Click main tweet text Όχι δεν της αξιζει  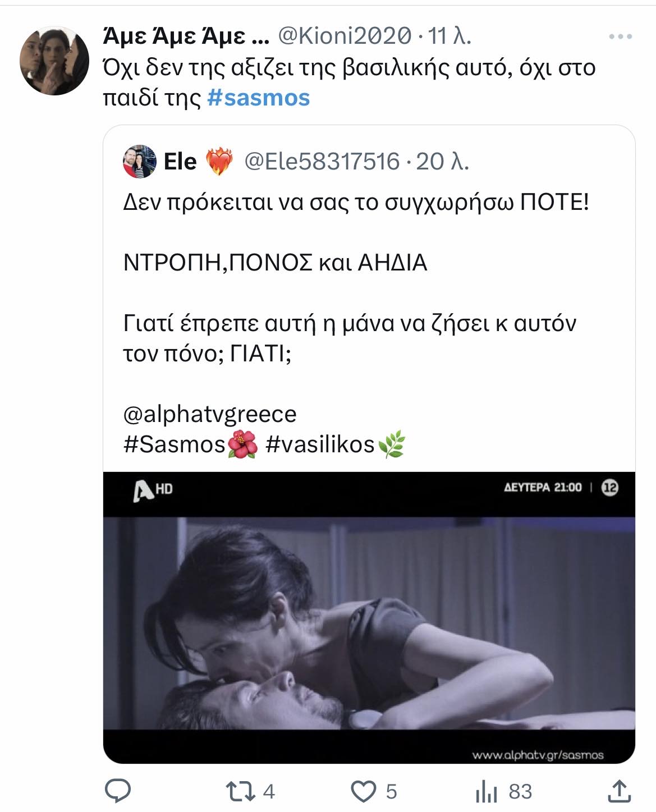point(348,68)
